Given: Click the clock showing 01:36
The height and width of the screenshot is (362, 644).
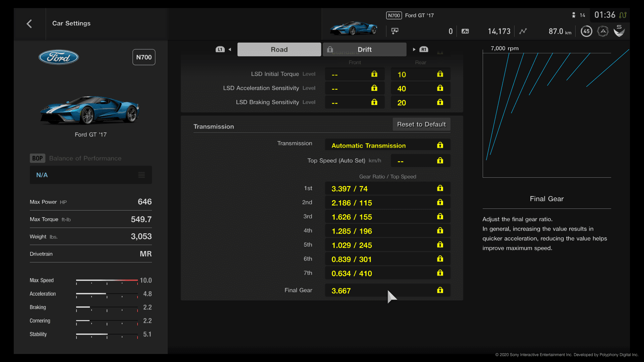Looking at the screenshot, I should point(605,15).
